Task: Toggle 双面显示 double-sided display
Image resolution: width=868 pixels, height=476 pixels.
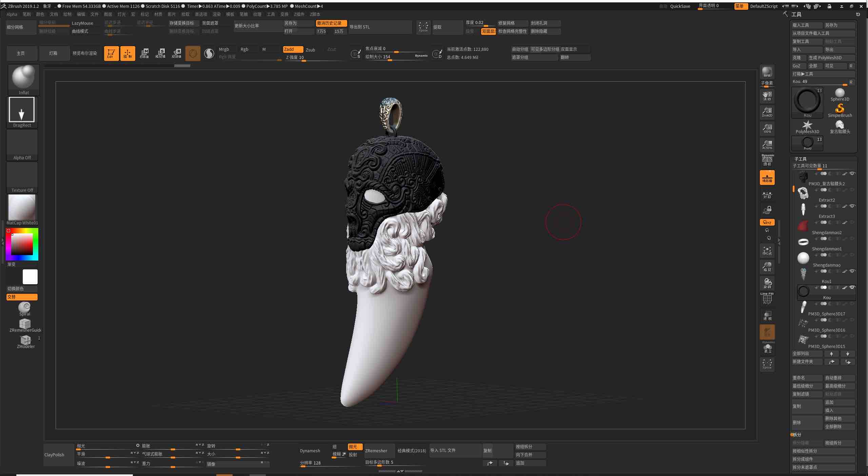Action: coord(488,31)
